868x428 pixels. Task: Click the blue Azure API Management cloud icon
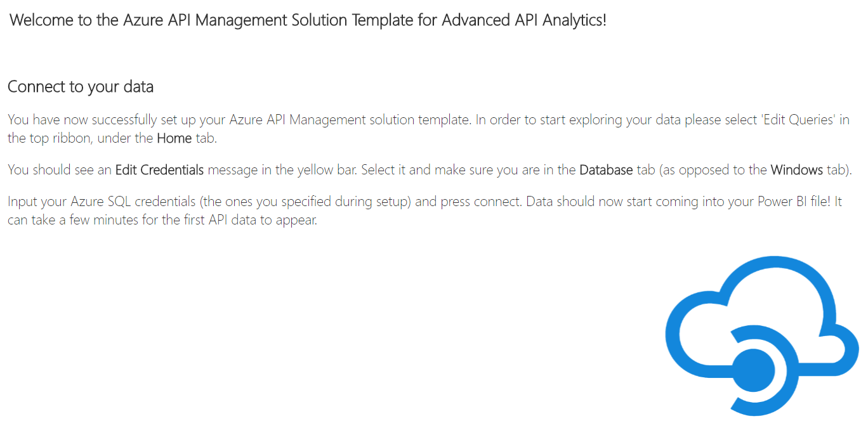tap(761, 335)
